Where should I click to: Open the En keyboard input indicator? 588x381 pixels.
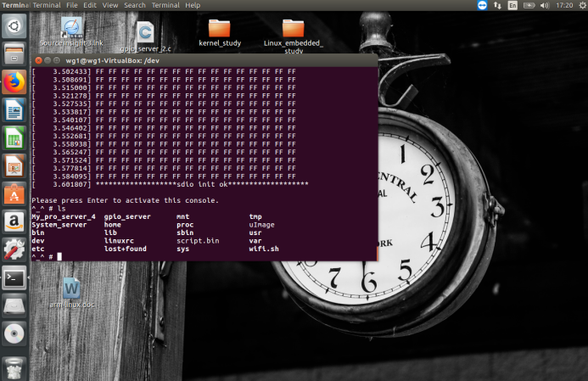click(x=512, y=5)
